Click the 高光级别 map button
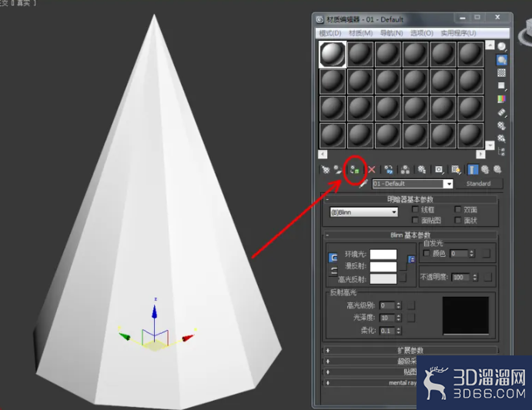 pyautogui.click(x=411, y=305)
